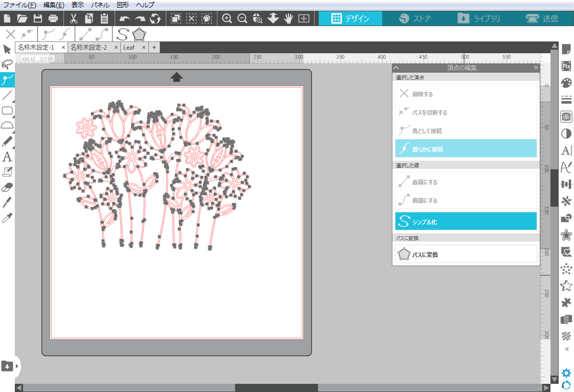Open the Text Style panel
Screen dimensions: 574x392
566,150
